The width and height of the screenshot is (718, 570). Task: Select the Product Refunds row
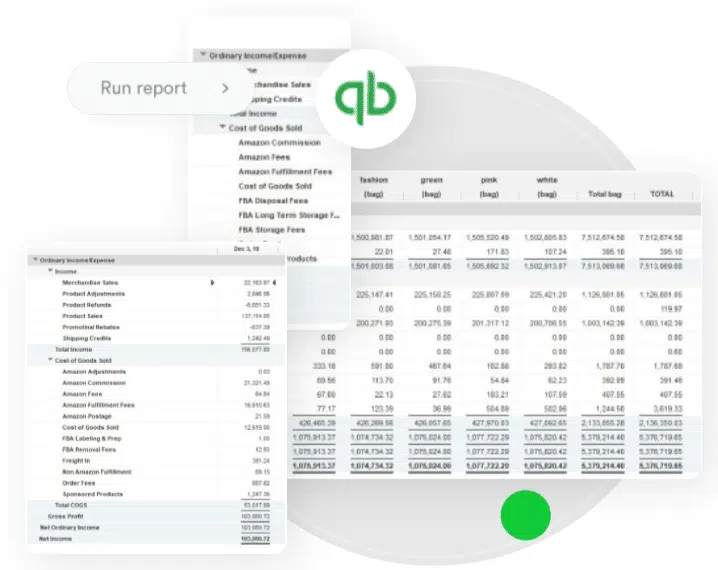156,305
